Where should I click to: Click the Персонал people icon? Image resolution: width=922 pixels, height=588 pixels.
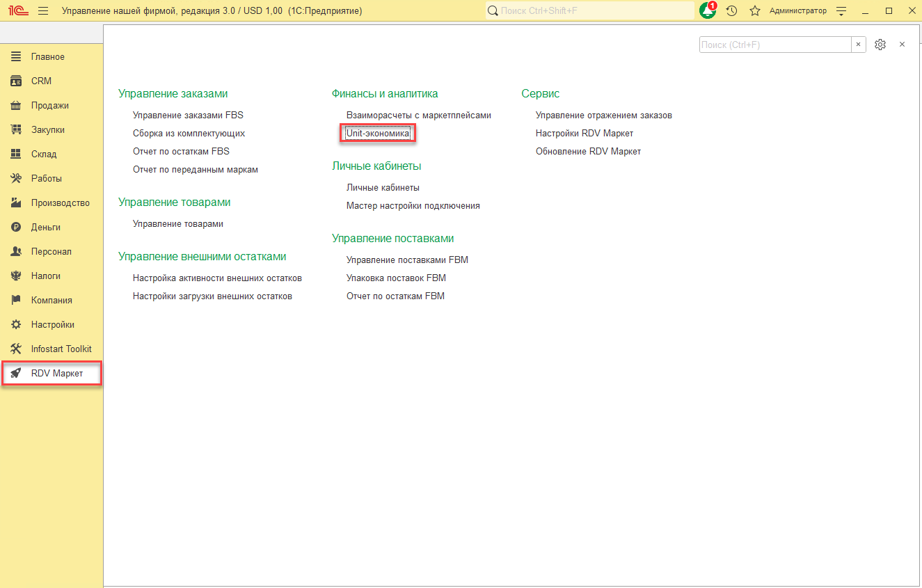click(x=16, y=251)
